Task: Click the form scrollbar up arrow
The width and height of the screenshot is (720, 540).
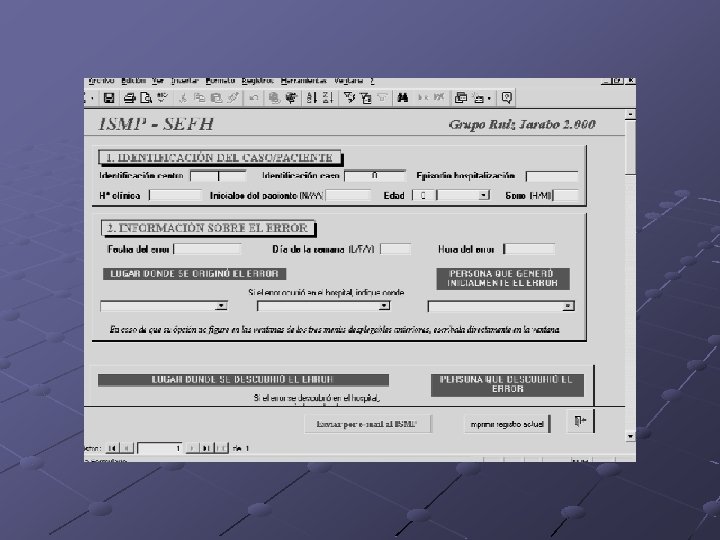Action: tap(630, 114)
